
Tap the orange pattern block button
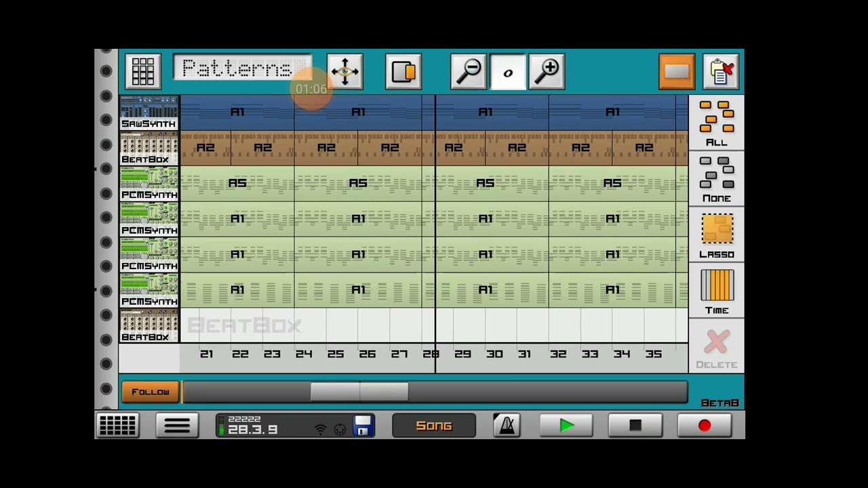pyautogui.click(x=676, y=71)
